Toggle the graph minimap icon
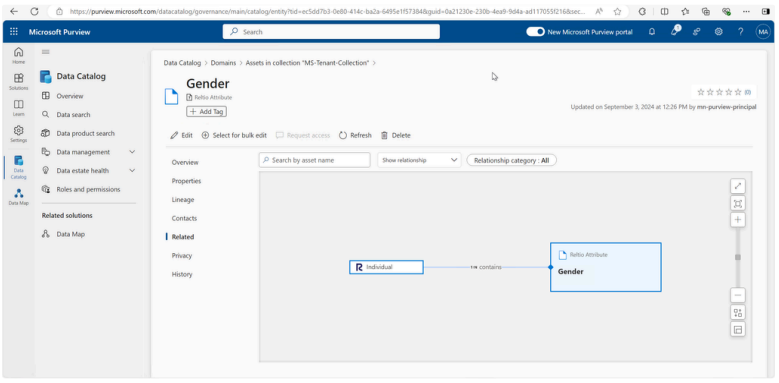 pos(738,329)
